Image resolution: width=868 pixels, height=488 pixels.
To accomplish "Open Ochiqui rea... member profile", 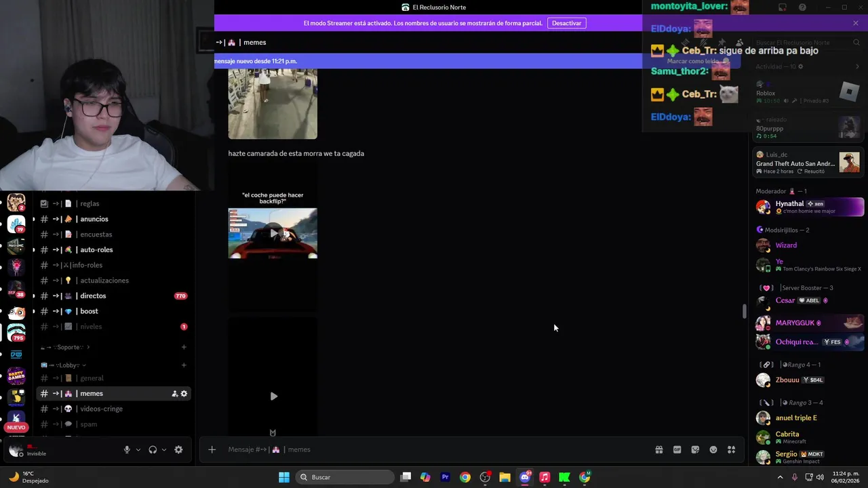I will 810,342.
